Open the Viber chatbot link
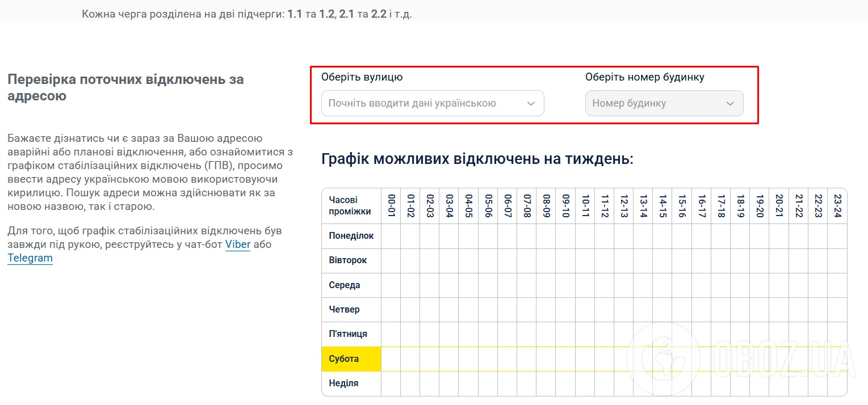 click(237, 244)
